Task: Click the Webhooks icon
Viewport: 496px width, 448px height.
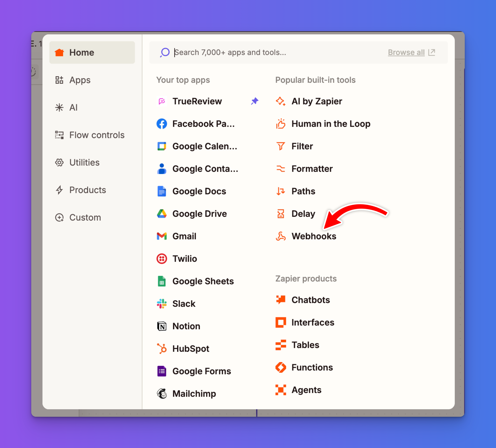Action: click(x=280, y=236)
